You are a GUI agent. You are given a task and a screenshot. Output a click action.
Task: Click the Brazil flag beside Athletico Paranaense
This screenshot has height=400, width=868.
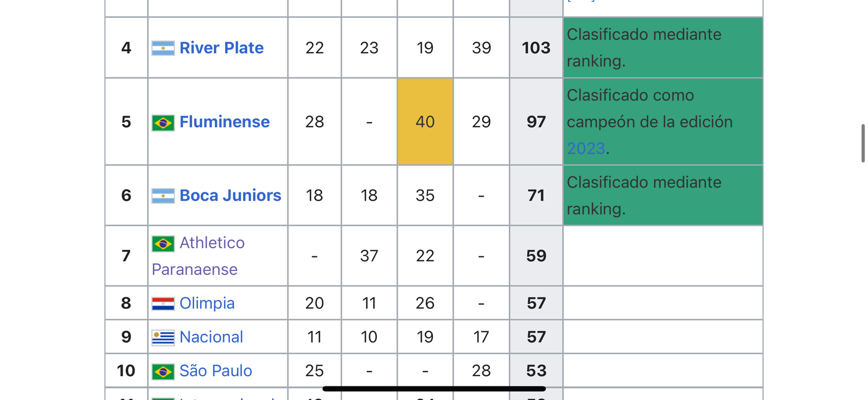(163, 243)
